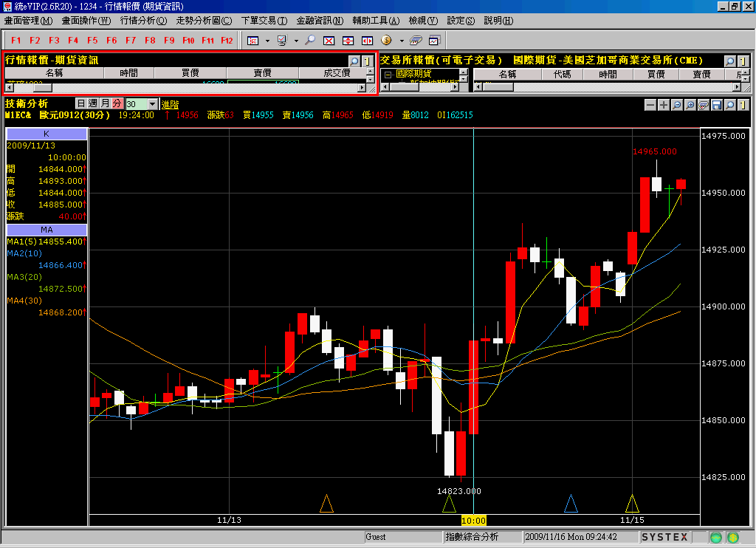Image resolution: width=756 pixels, height=548 pixels.
Task: Click the F1 shortcut icon
Action: [x=16, y=41]
